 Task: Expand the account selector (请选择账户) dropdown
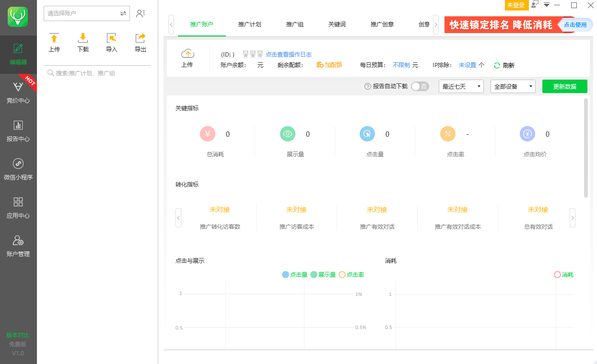tap(123, 13)
